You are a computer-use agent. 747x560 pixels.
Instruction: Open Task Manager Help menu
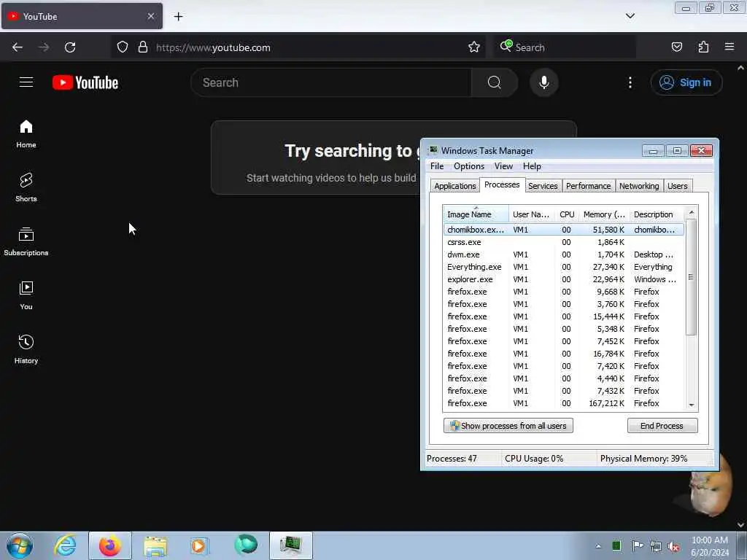tap(532, 166)
